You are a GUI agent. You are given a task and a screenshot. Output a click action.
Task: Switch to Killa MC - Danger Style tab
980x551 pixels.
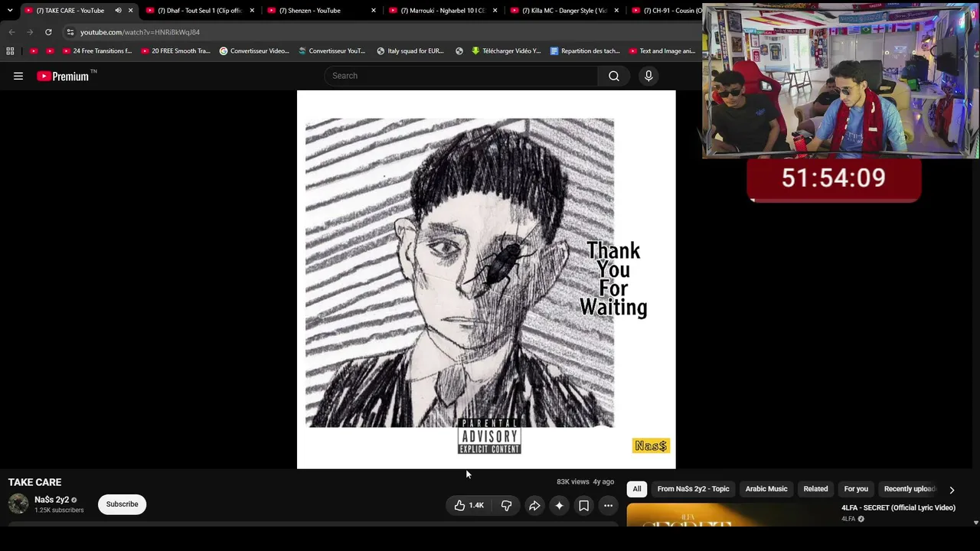pyautogui.click(x=564, y=11)
